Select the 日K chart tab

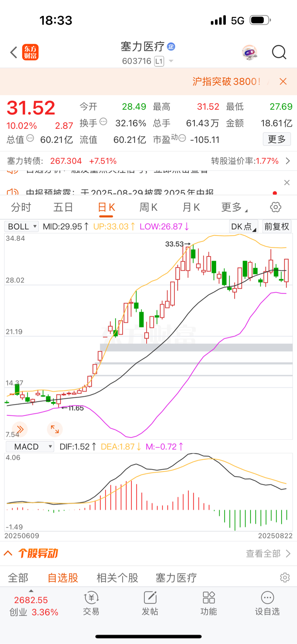point(106,207)
